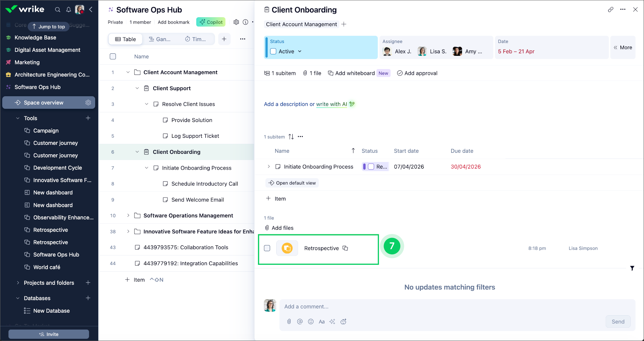644x341 pixels.
Task: Add whiteboard to Client Onboarding
Action: tap(351, 73)
